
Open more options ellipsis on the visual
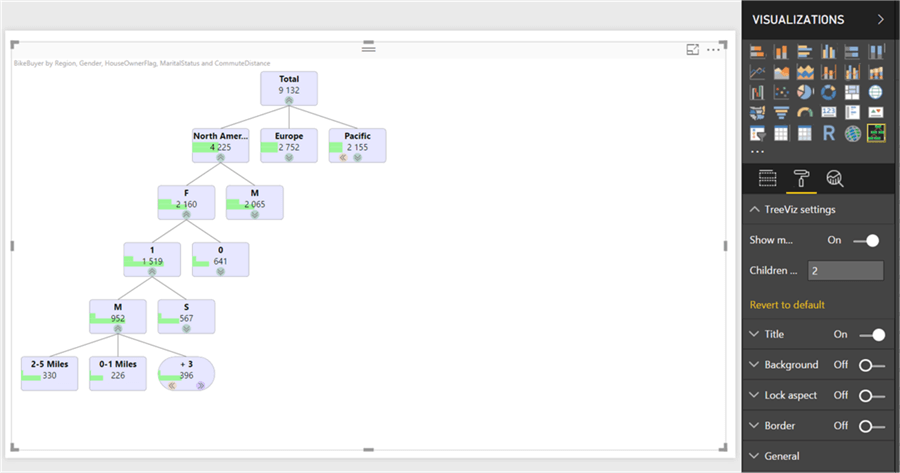click(713, 50)
